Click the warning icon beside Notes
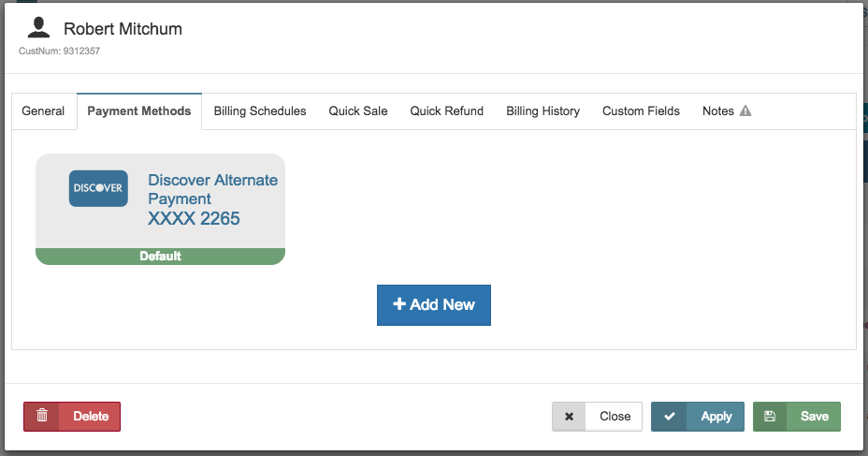This screenshot has width=868, height=456. [745, 110]
